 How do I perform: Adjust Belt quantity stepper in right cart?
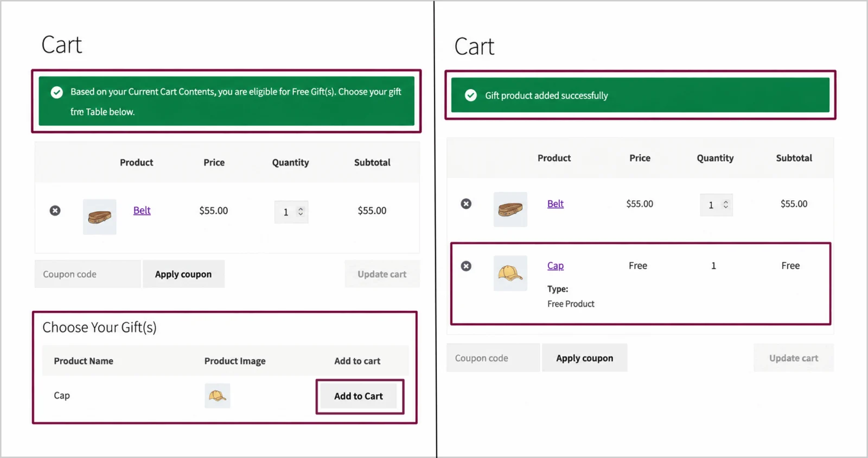[x=725, y=205]
